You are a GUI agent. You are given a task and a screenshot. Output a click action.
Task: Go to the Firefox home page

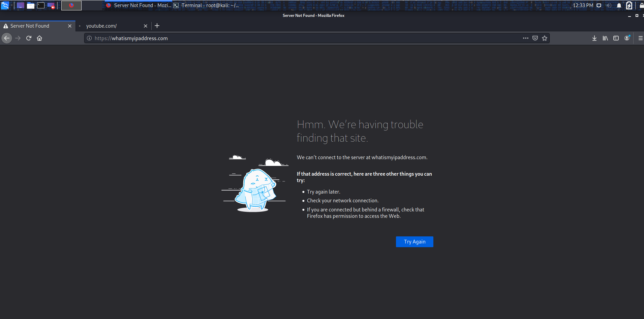39,38
